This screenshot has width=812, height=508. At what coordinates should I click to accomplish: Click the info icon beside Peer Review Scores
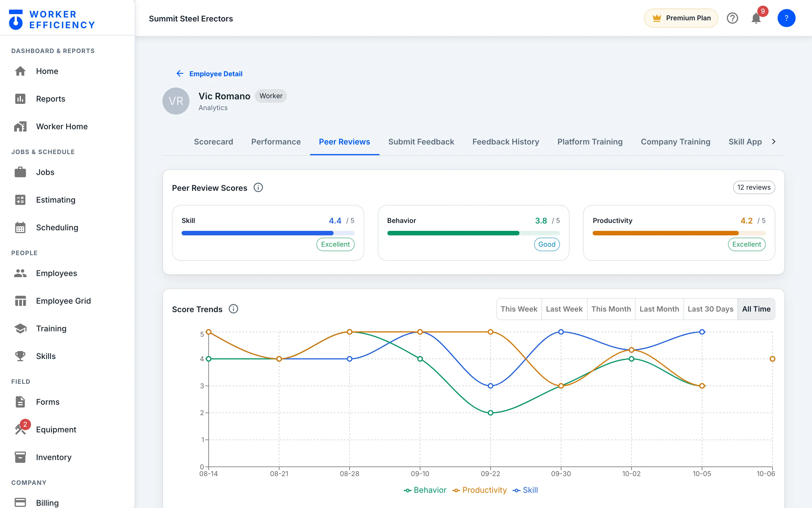pyautogui.click(x=258, y=187)
